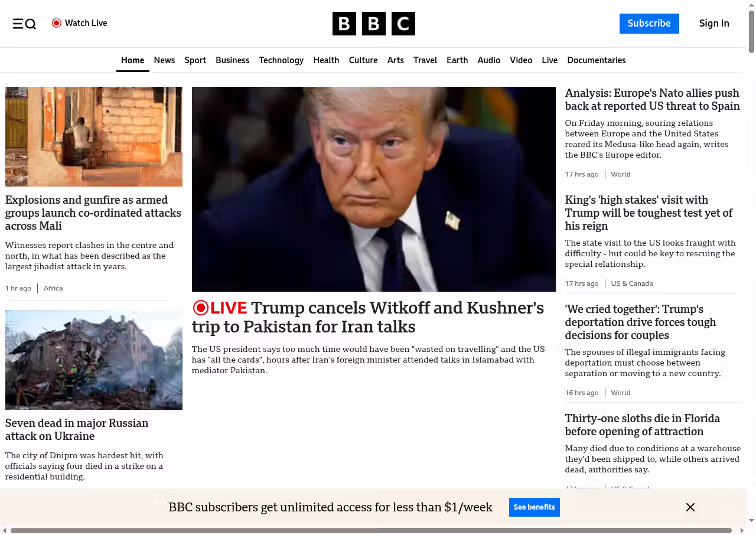The image size is (756, 535).
Task: Select the Earth navigation item
Action: (x=457, y=60)
